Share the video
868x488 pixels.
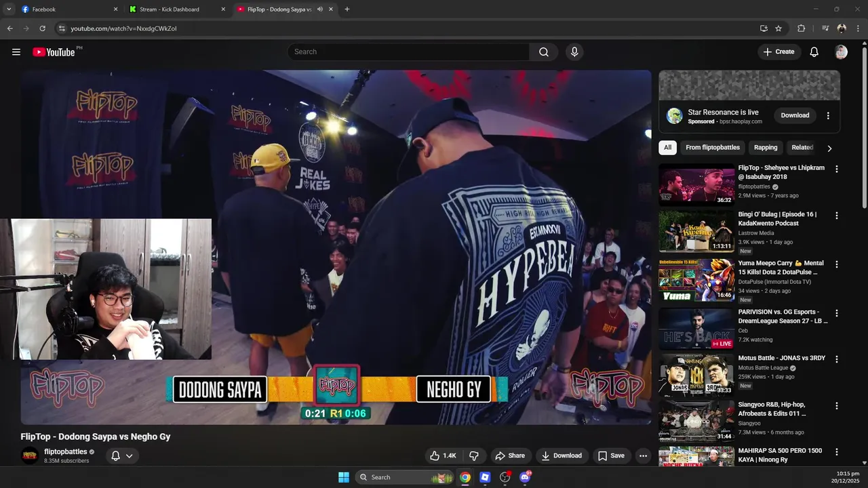(x=509, y=455)
